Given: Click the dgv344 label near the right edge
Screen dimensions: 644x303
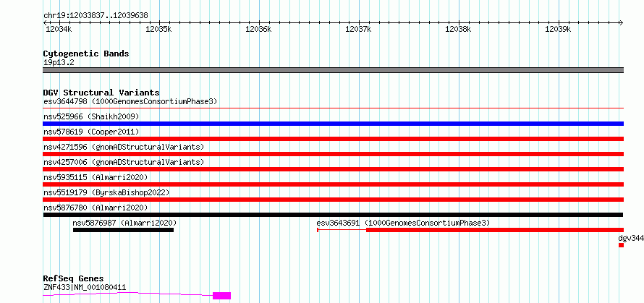Looking at the screenshot, I should [631, 238].
